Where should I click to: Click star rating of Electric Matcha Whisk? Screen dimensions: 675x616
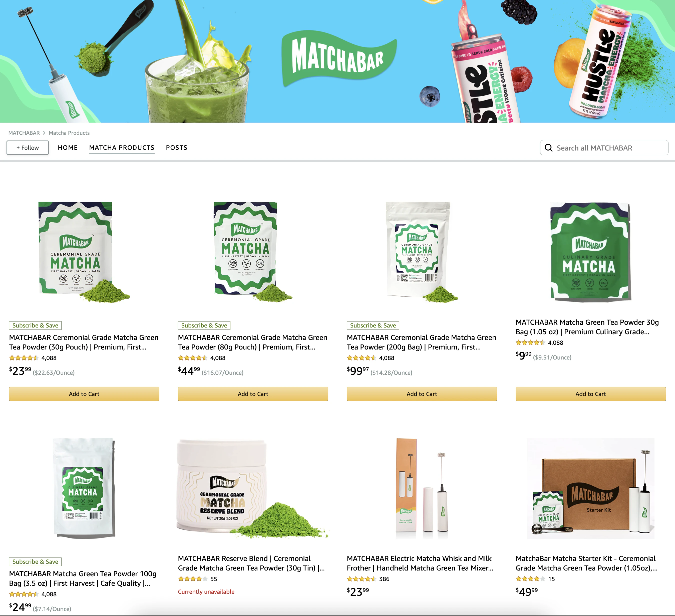coord(362,579)
